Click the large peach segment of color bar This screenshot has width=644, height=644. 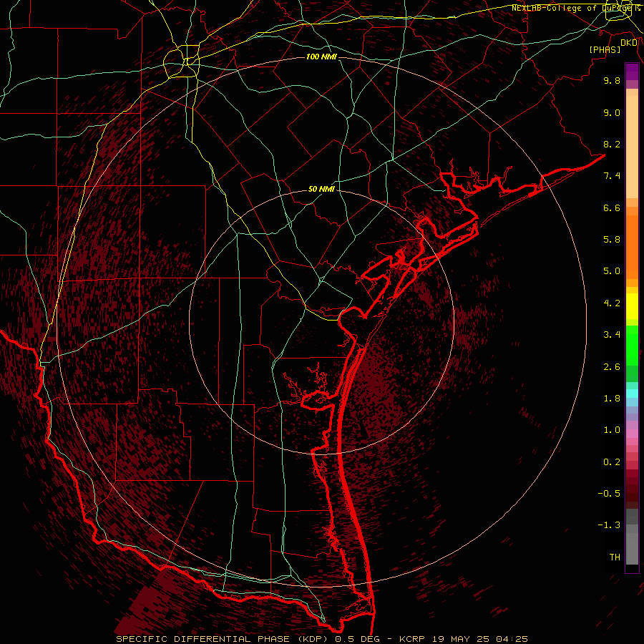click(632, 147)
